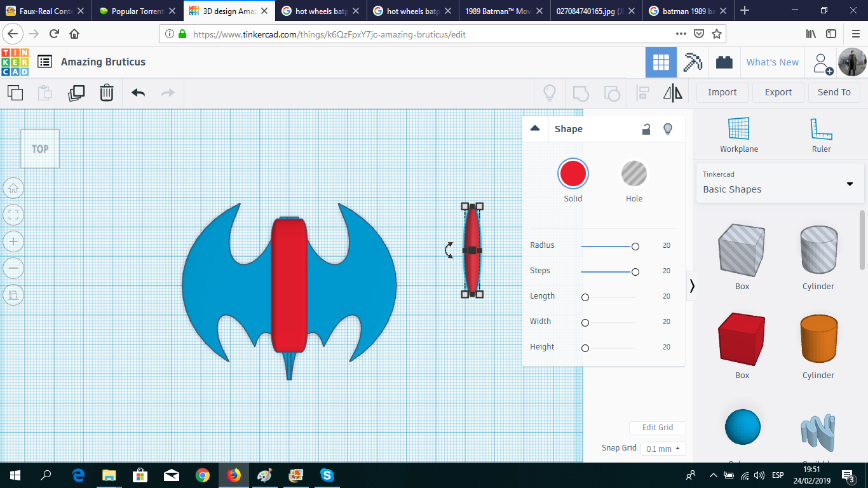868x488 pixels.
Task: Duplicate the selected shape
Action: tap(76, 93)
